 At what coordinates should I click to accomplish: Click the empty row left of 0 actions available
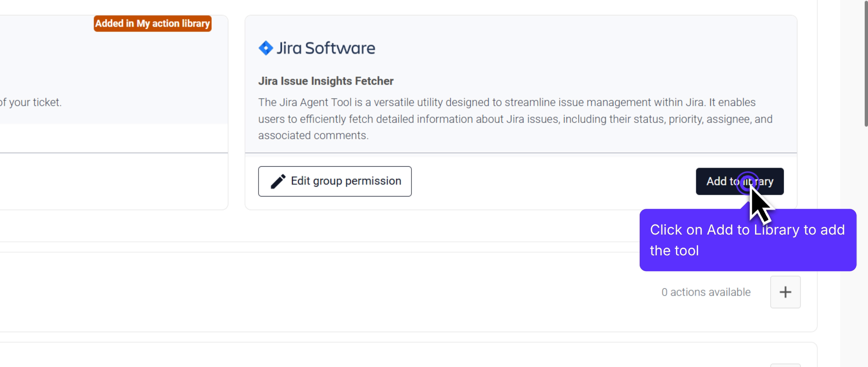(316, 292)
